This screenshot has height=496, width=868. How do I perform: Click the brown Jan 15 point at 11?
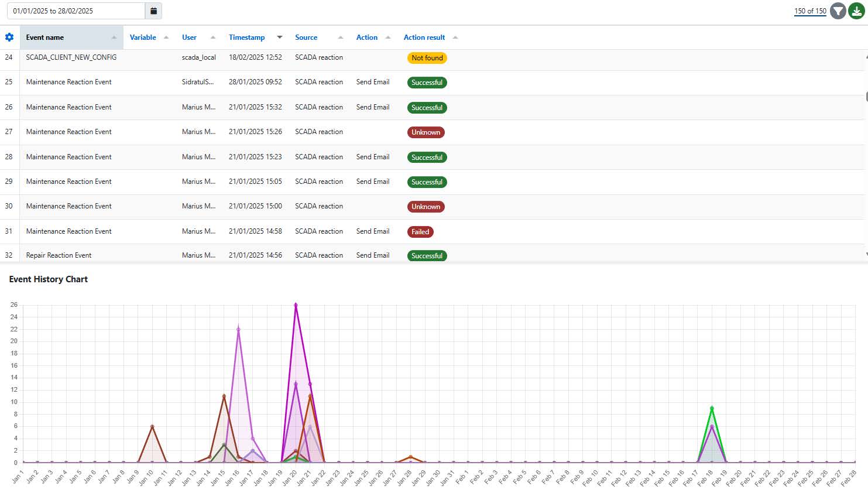pyautogui.click(x=224, y=396)
